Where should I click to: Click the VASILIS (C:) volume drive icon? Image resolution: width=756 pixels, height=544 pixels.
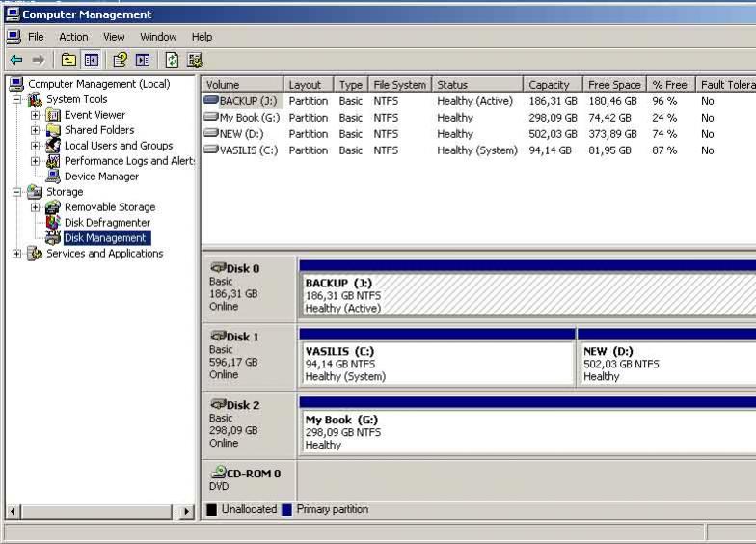(210, 149)
